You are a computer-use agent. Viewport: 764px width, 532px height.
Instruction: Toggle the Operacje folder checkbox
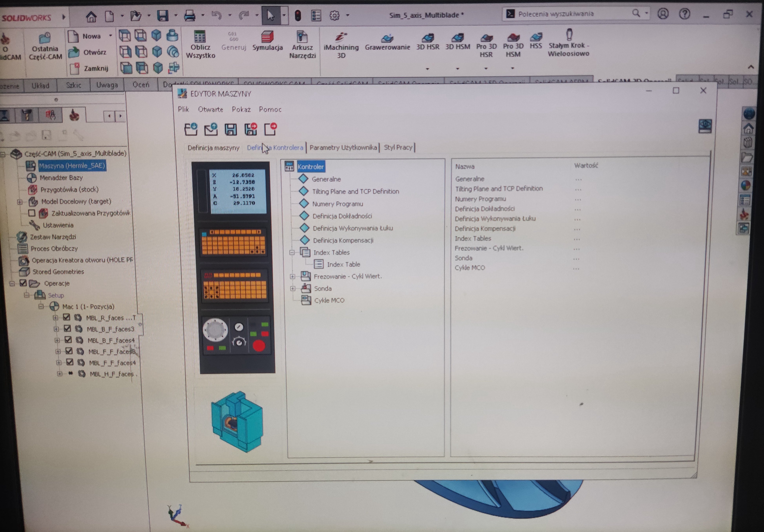23,283
